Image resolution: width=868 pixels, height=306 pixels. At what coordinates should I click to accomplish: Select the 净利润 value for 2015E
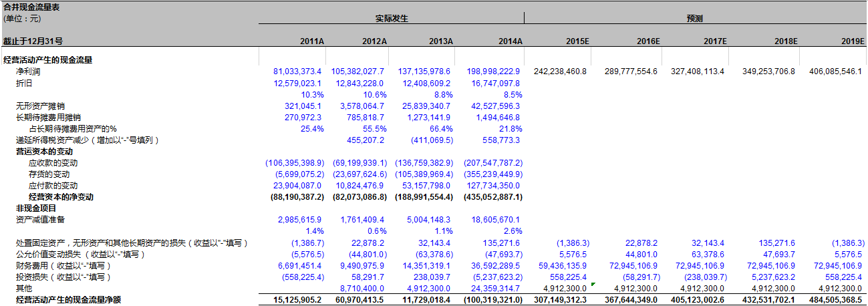click(x=560, y=71)
